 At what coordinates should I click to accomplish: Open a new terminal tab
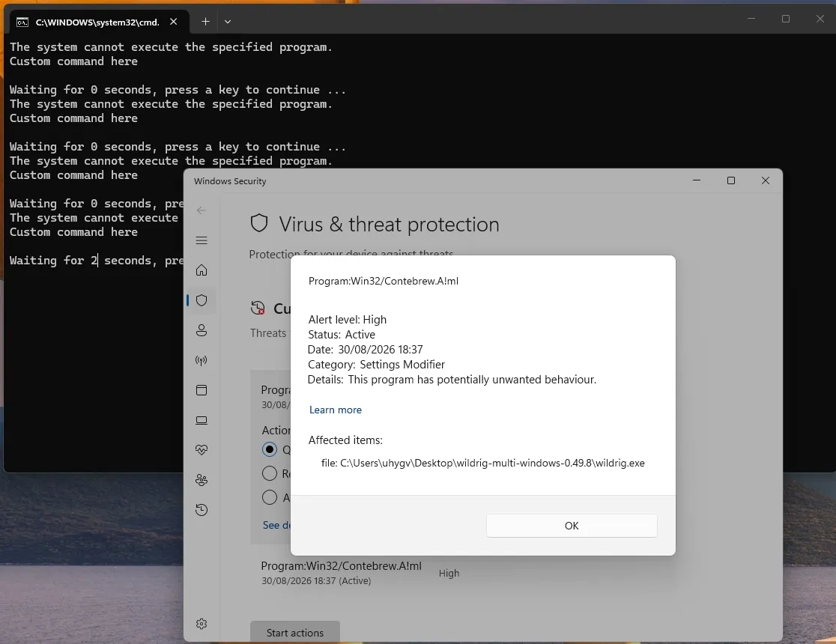coord(206,21)
